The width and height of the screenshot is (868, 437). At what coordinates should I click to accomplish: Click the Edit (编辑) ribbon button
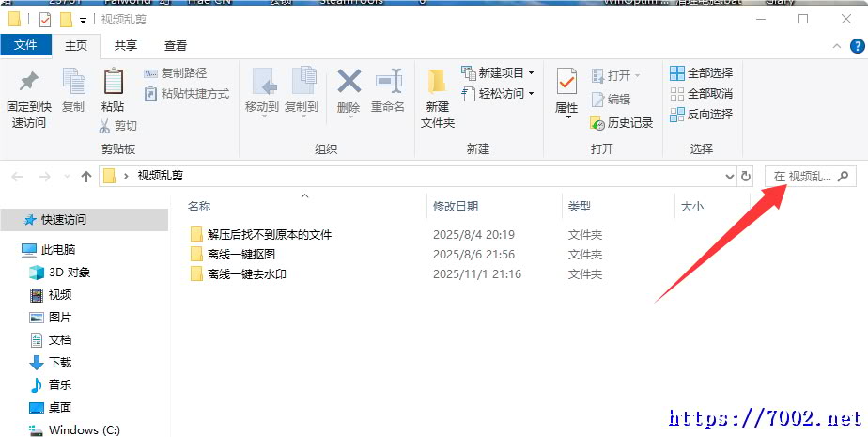611,99
